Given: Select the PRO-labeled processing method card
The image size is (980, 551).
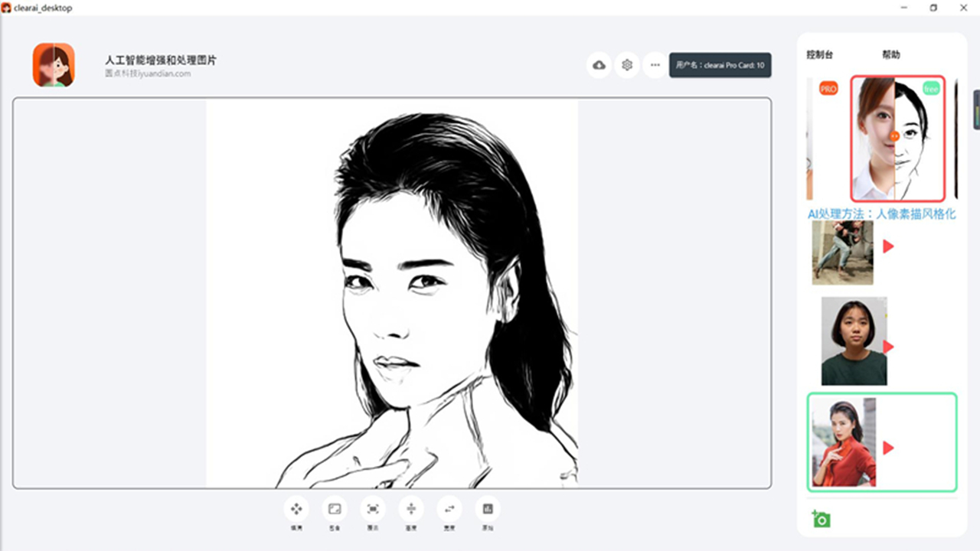Looking at the screenshot, I should pos(821,138).
